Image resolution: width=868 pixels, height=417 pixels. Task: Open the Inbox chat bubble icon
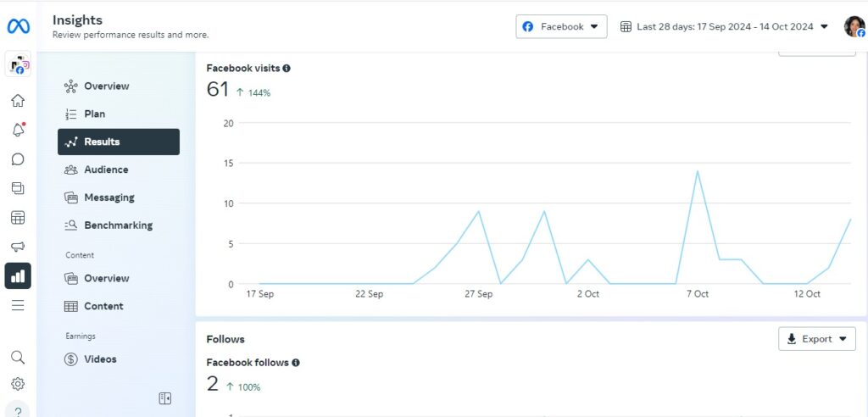[x=18, y=159]
